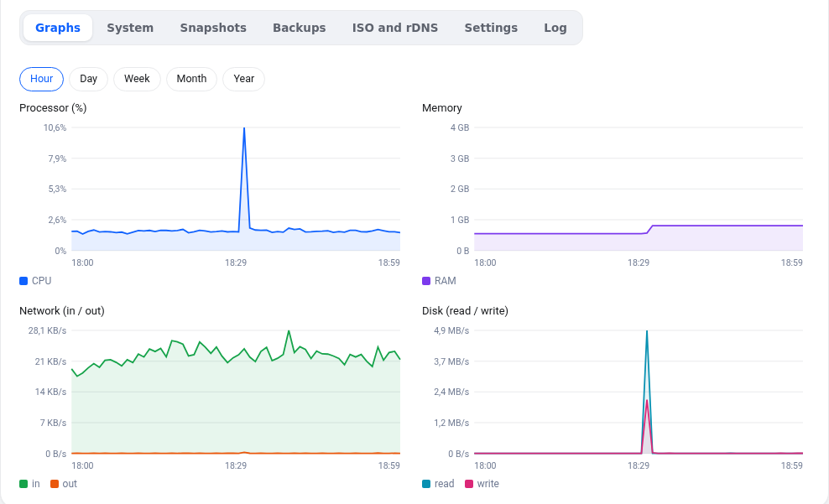829x504 pixels.
Task: Open the System tab
Action: [x=130, y=28]
